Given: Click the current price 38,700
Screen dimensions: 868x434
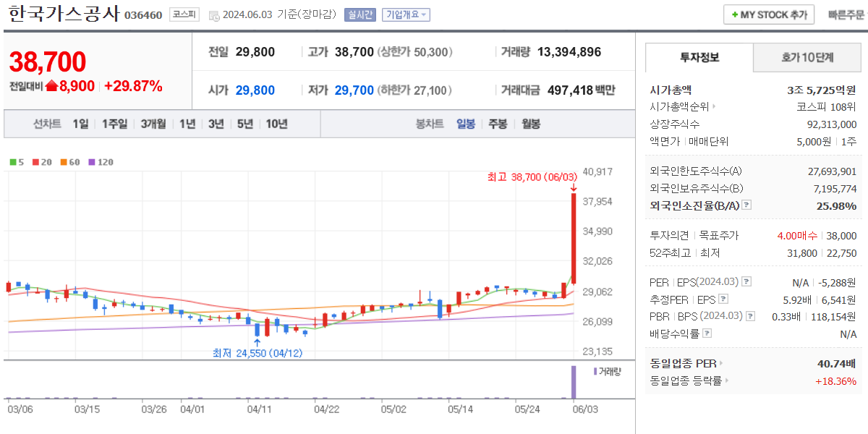Looking at the screenshot, I should point(48,62).
